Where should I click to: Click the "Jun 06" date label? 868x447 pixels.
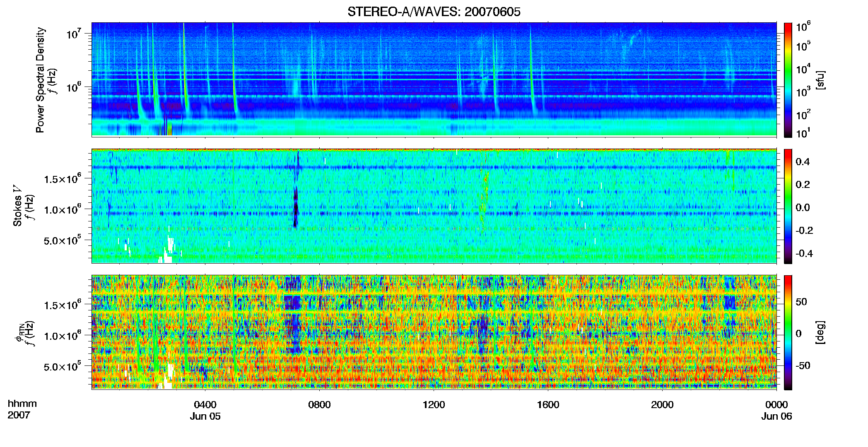776,416
